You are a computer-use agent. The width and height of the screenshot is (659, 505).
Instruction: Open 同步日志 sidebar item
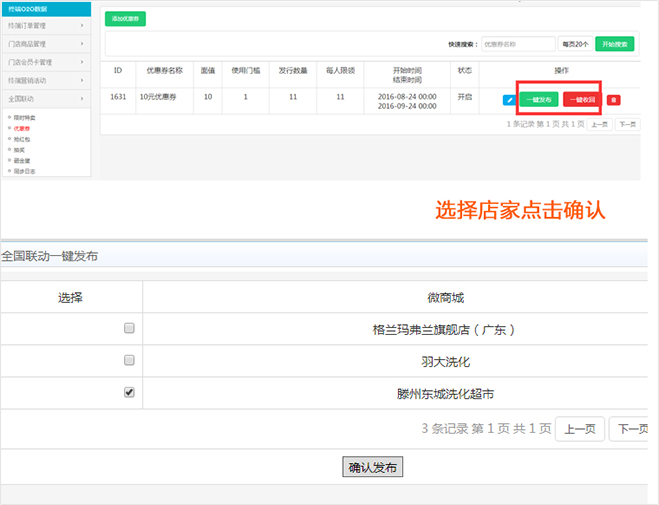tap(23, 171)
